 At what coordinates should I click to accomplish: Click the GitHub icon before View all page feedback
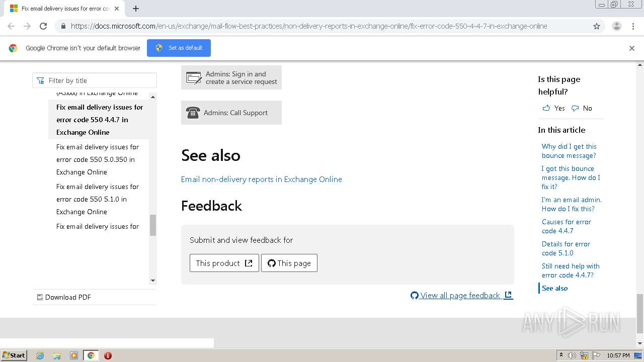point(415,295)
